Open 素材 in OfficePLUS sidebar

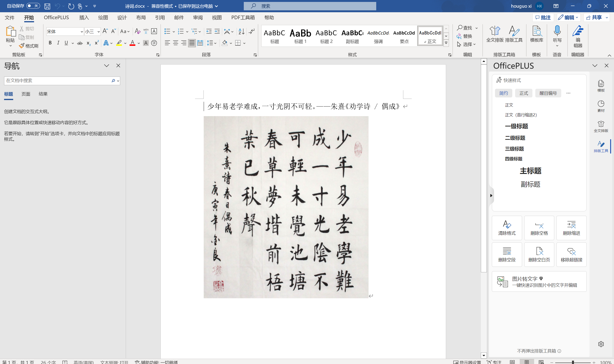(601, 106)
